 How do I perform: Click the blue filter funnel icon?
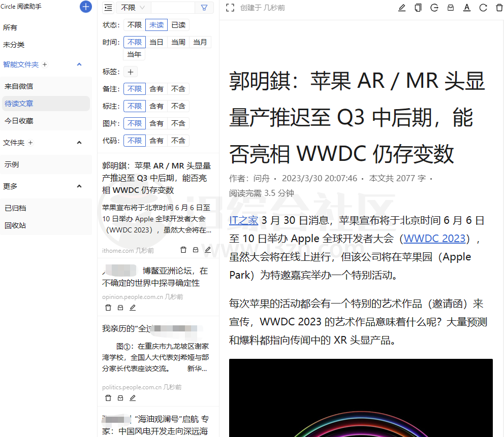tap(204, 8)
